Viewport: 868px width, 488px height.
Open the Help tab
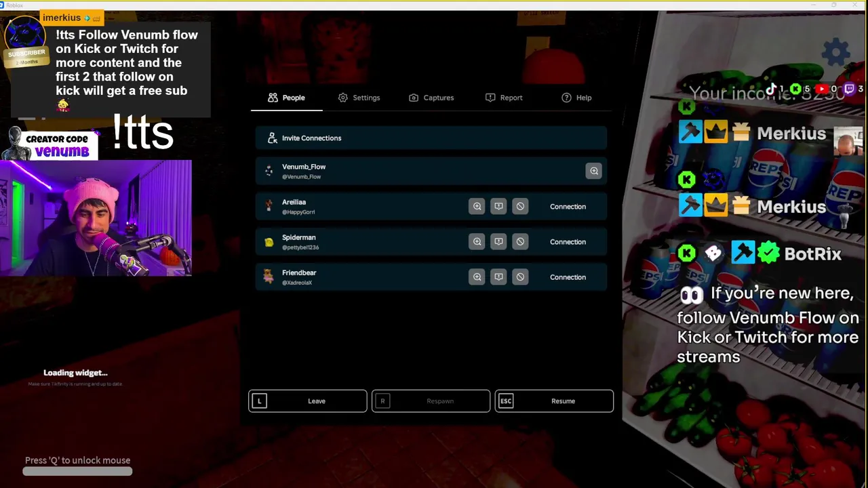click(576, 98)
